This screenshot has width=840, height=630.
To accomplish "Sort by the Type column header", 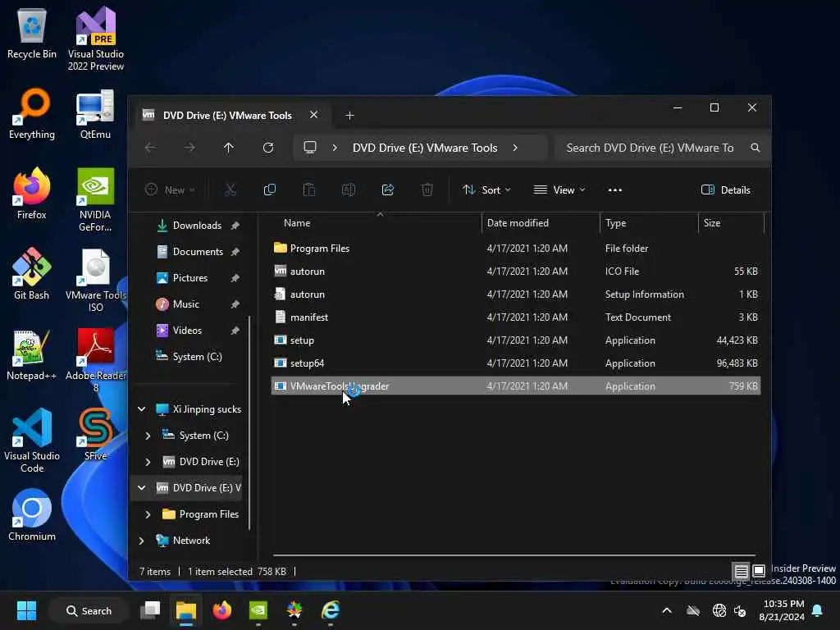I will point(650,223).
